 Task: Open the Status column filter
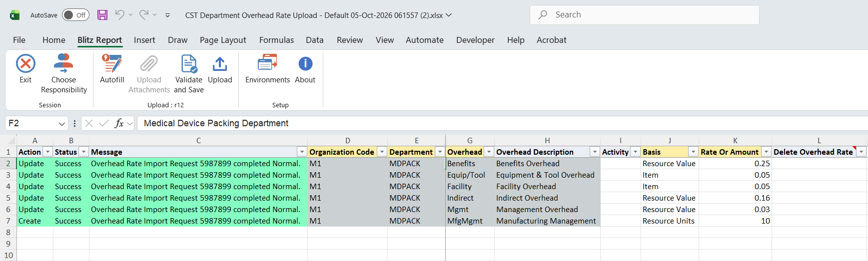click(x=84, y=152)
